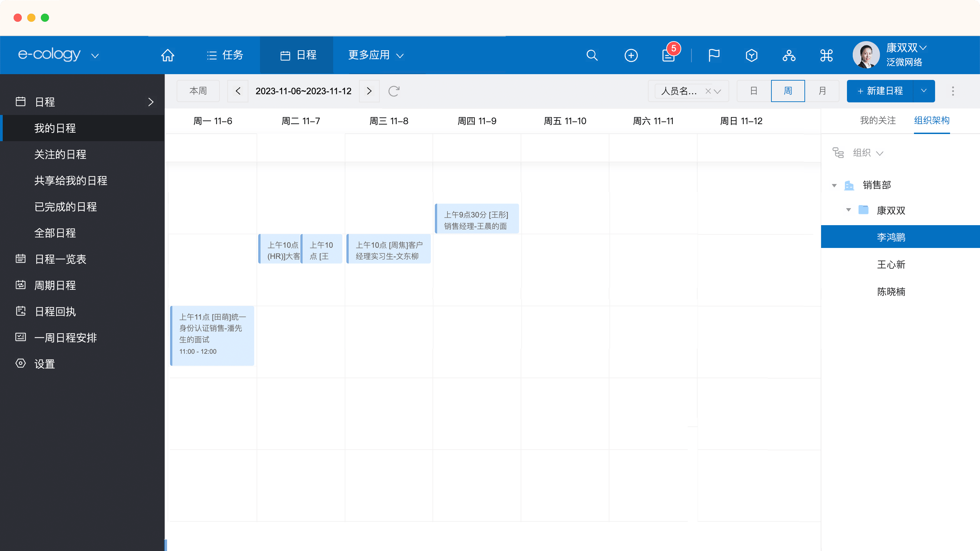
Task: Expand the 更多应用 dropdown menu
Action: [375, 55]
